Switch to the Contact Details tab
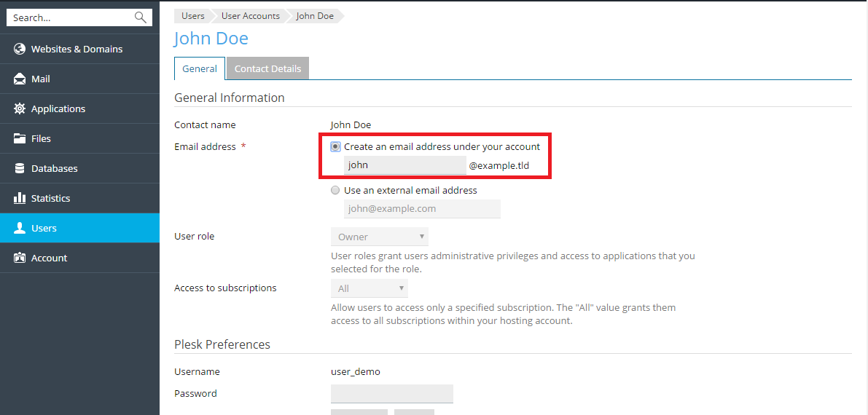This screenshot has width=868, height=415. tap(267, 68)
